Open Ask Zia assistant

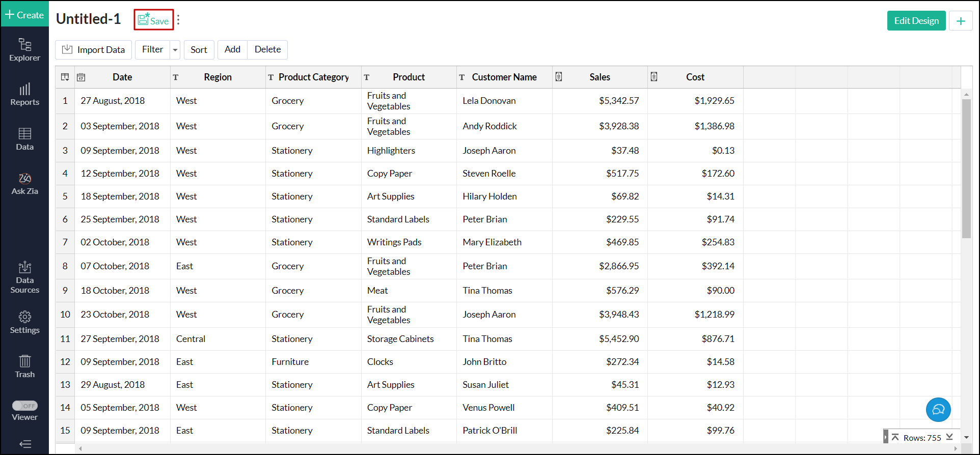[24, 184]
